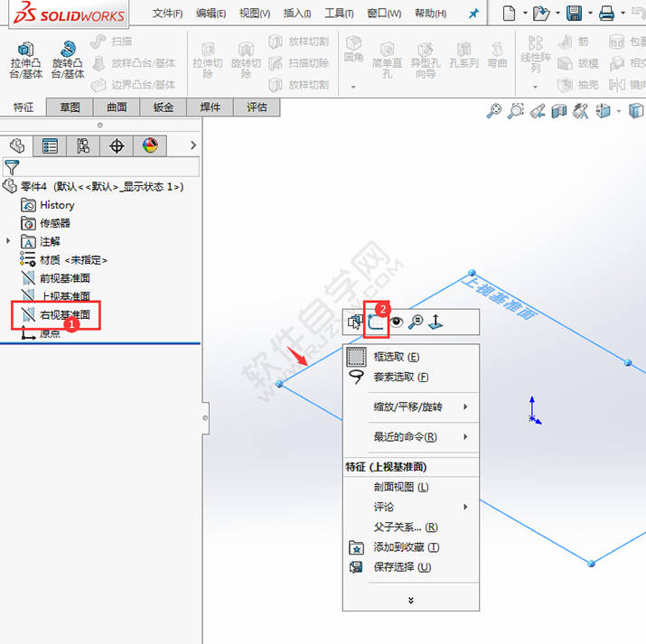This screenshot has height=644, width=646.
Task: Select the History folder in tree
Action: [48, 205]
